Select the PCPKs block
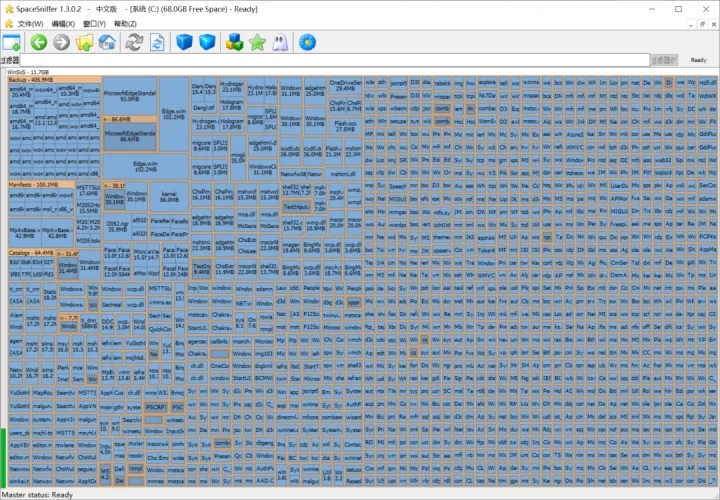Viewport: 720px width, 500px height. (707, 237)
